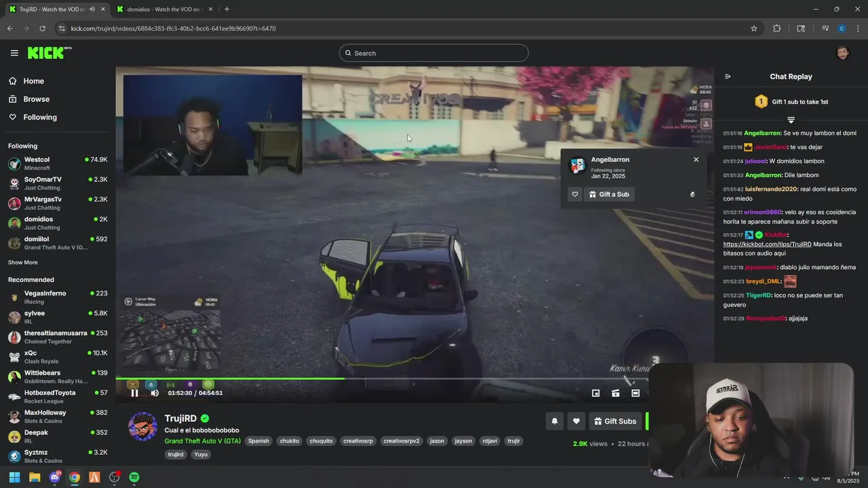The width and height of the screenshot is (868, 488).
Task: Open domillol channel in sidebar
Action: [x=58, y=243]
